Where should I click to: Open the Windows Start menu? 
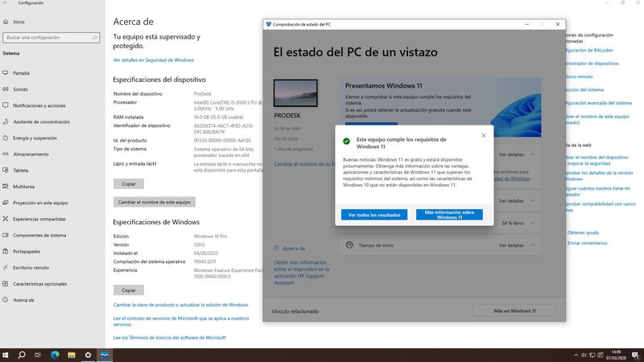click(6, 355)
